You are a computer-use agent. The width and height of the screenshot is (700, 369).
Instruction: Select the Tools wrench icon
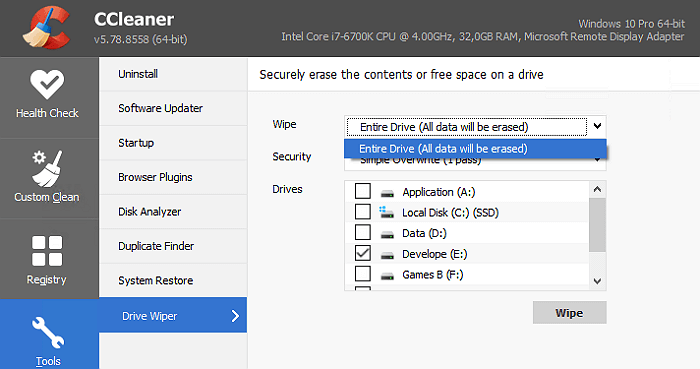[x=48, y=332]
